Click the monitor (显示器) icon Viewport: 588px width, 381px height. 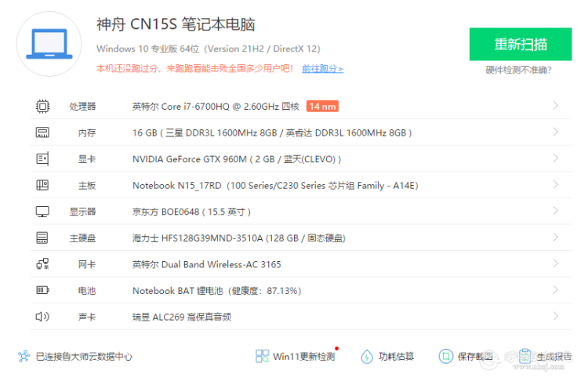click(42, 212)
